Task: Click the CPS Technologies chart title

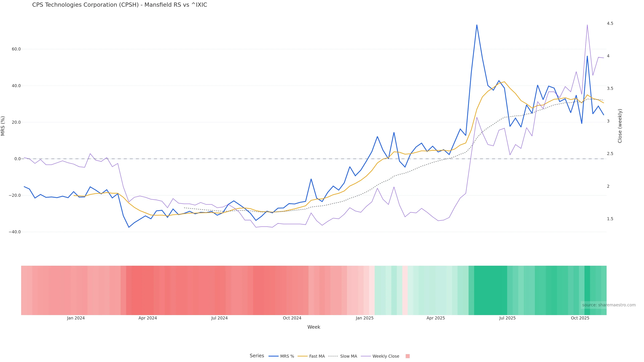Action: point(120,5)
